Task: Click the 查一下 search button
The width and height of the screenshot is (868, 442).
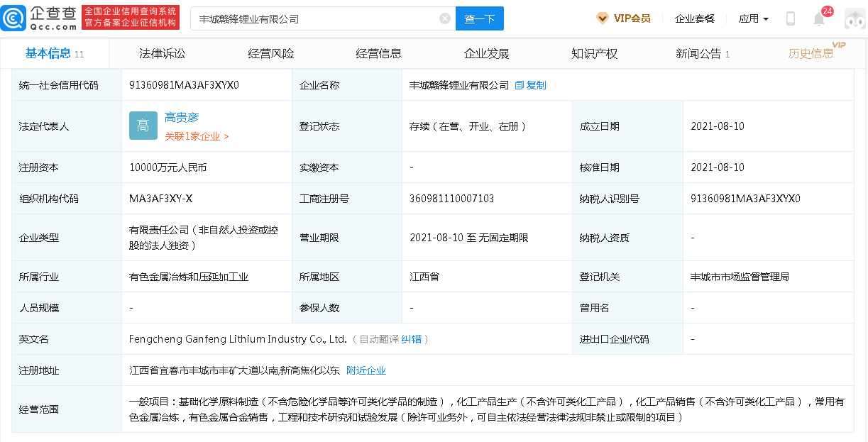Action: tap(480, 18)
